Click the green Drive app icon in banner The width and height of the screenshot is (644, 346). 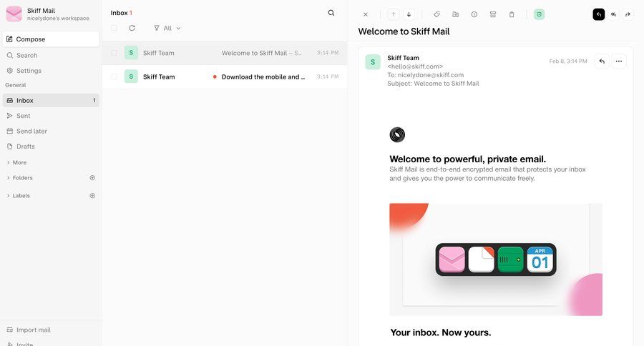pyautogui.click(x=510, y=259)
